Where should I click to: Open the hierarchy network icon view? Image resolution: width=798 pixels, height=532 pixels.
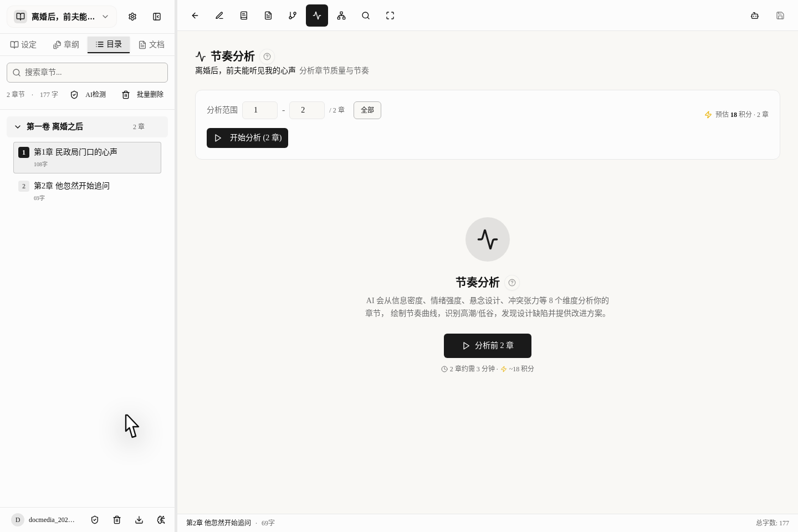click(341, 16)
